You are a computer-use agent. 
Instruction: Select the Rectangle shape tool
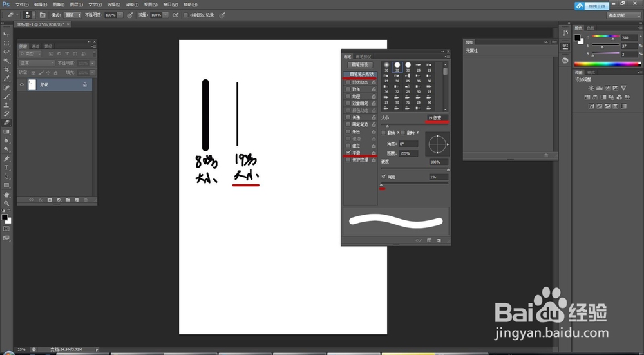pyautogui.click(x=6, y=186)
